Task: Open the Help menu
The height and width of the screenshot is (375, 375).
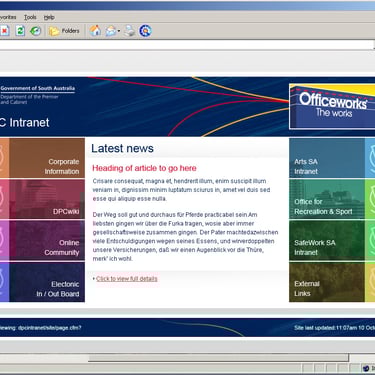Action: click(49, 17)
